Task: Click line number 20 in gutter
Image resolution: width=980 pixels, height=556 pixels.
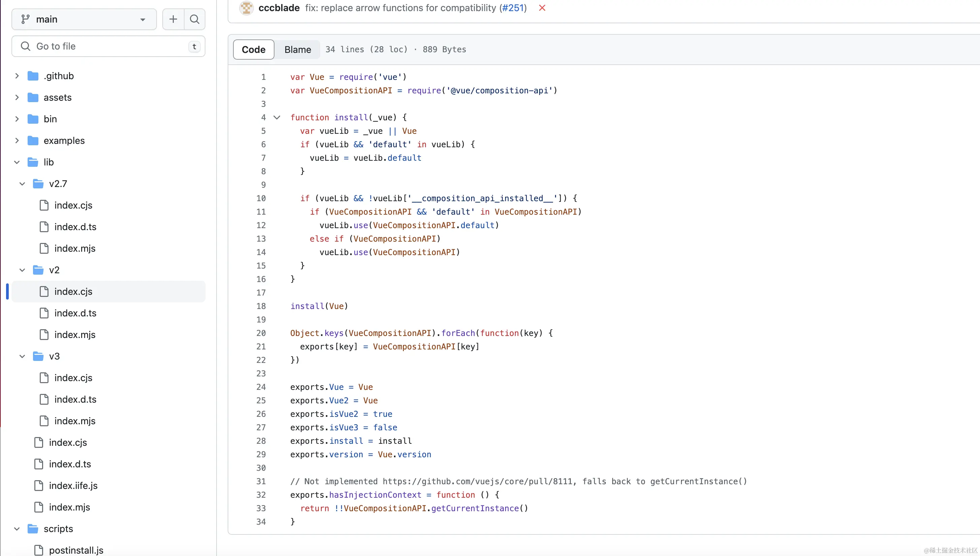Action: coord(261,333)
